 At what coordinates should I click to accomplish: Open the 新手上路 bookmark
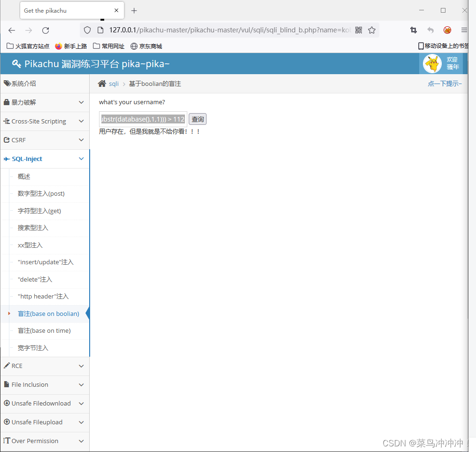pyautogui.click(x=71, y=46)
